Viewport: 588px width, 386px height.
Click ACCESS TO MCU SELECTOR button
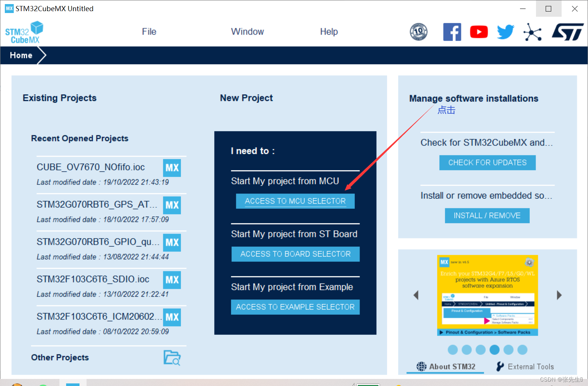[295, 201]
